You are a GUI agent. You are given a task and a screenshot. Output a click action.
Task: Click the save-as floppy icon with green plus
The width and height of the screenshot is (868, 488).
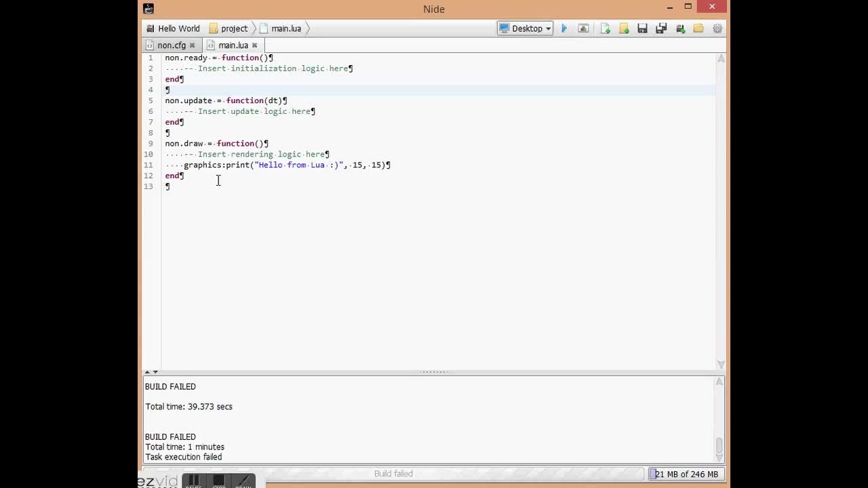680,28
